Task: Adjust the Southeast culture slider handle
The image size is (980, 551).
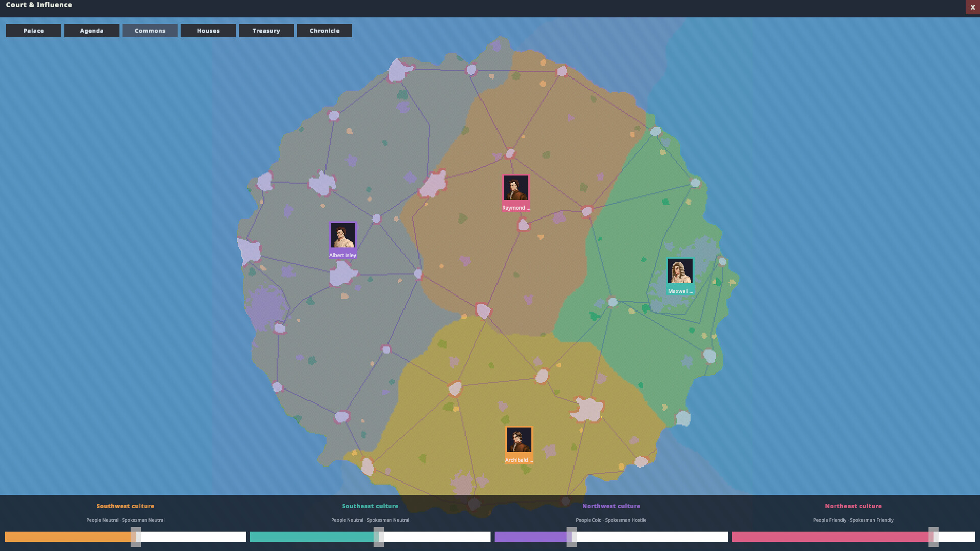Action: [x=379, y=537]
